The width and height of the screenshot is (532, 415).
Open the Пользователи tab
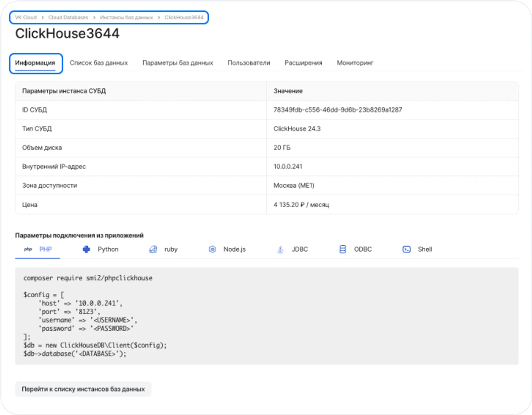coord(249,63)
